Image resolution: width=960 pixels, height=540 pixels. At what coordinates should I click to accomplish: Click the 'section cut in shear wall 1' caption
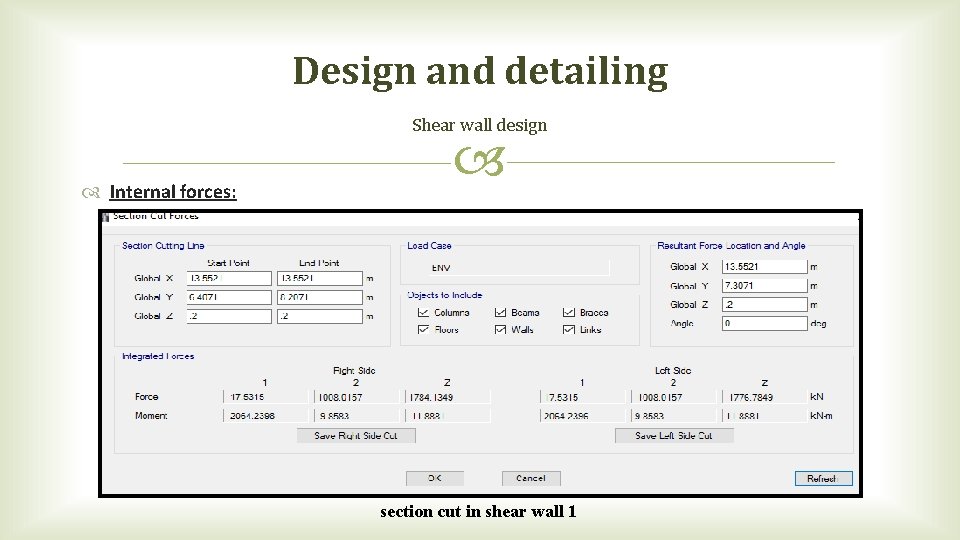tap(478, 512)
